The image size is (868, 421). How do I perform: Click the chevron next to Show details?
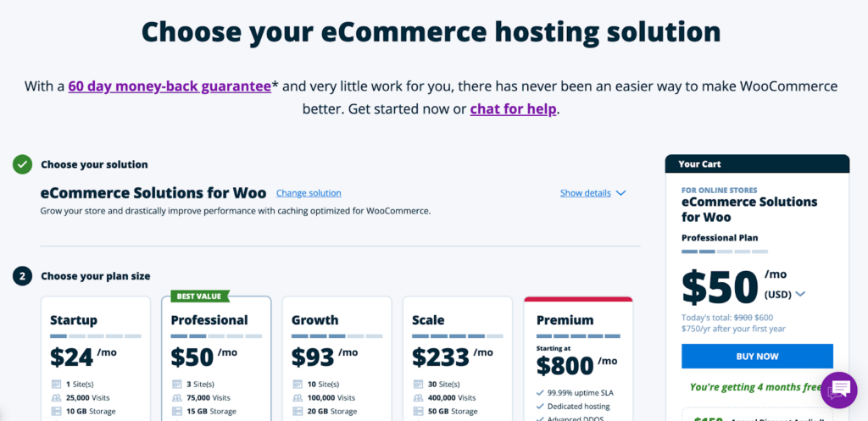point(620,193)
